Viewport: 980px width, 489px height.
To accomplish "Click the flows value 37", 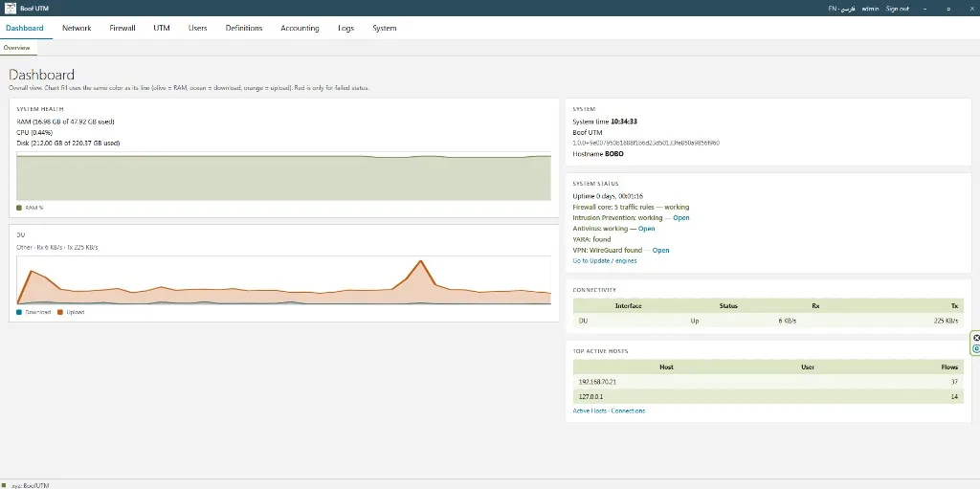I will click(954, 382).
